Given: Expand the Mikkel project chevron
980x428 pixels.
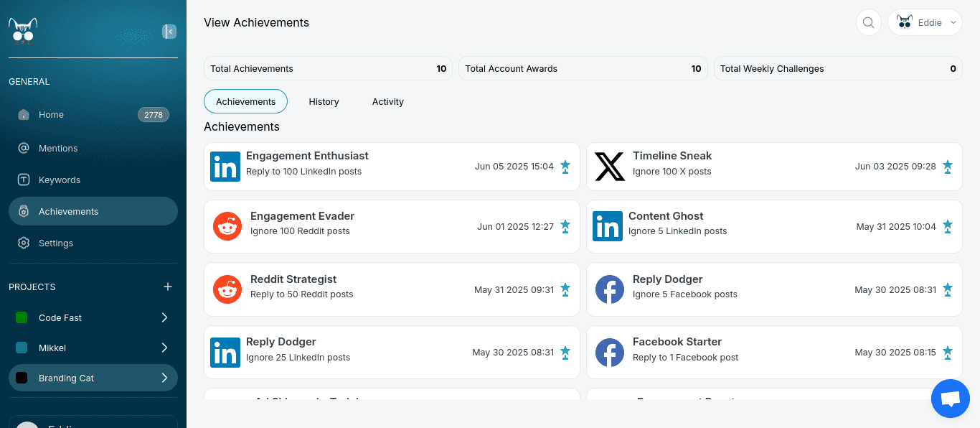Looking at the screenshot, I should tap(164, 348).
